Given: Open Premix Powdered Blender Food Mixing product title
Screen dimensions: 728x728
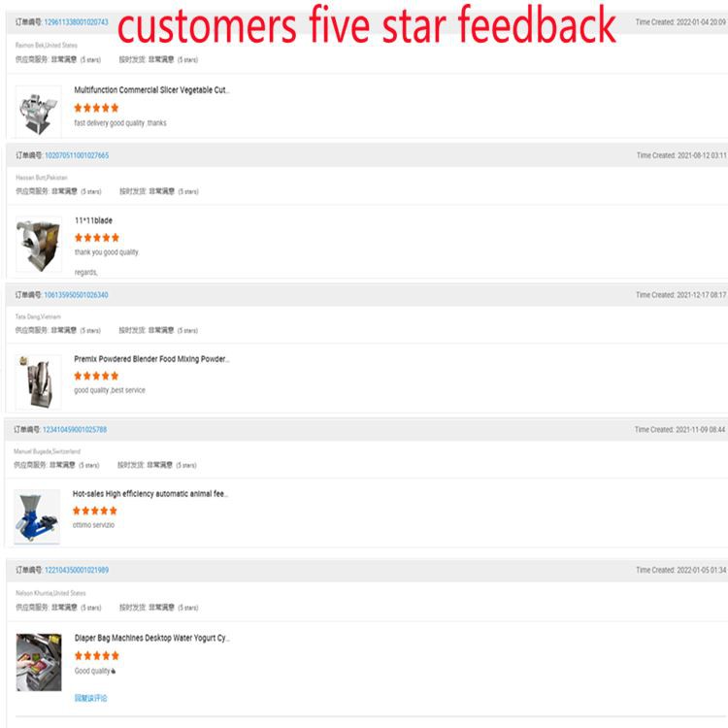Looking at the screenshot, I should (151, 359).
